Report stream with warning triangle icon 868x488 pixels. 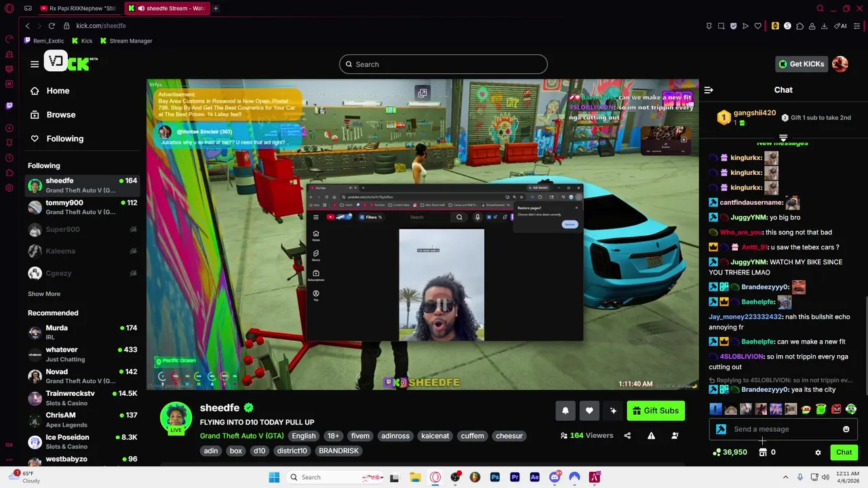[x=651, y=436]
